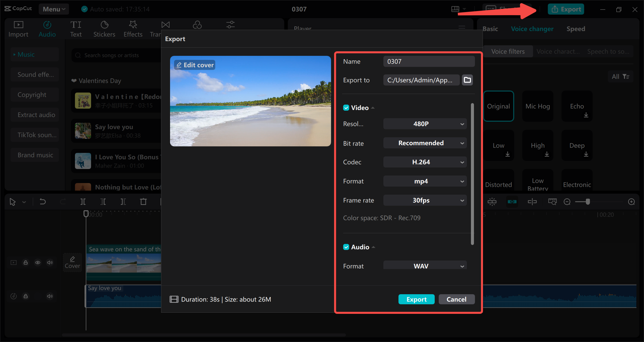Disable the Audio export checkbox
Image resolution: width=644 pixels, height=342 pixels.
[346, 247]
